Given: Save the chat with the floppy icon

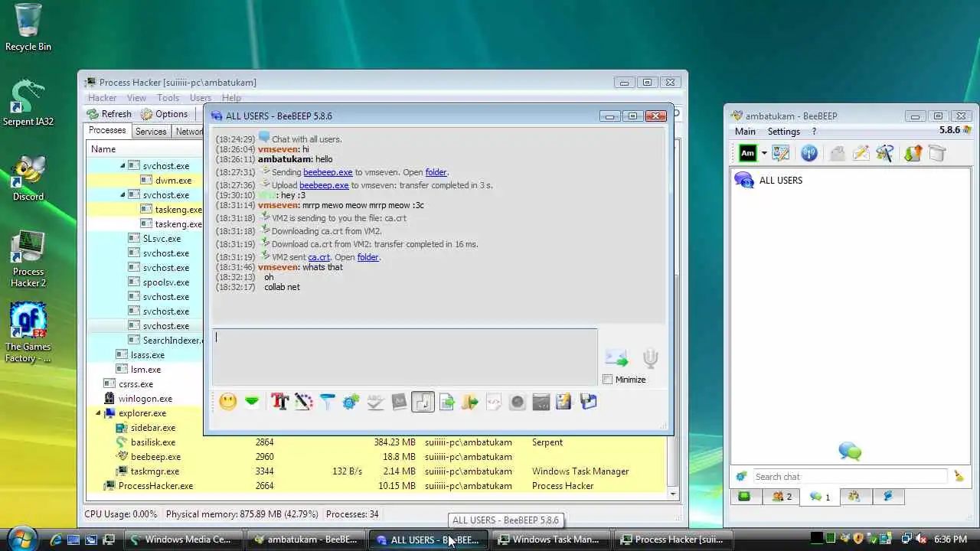Looking at the screenshot, I should click(588, 402).
